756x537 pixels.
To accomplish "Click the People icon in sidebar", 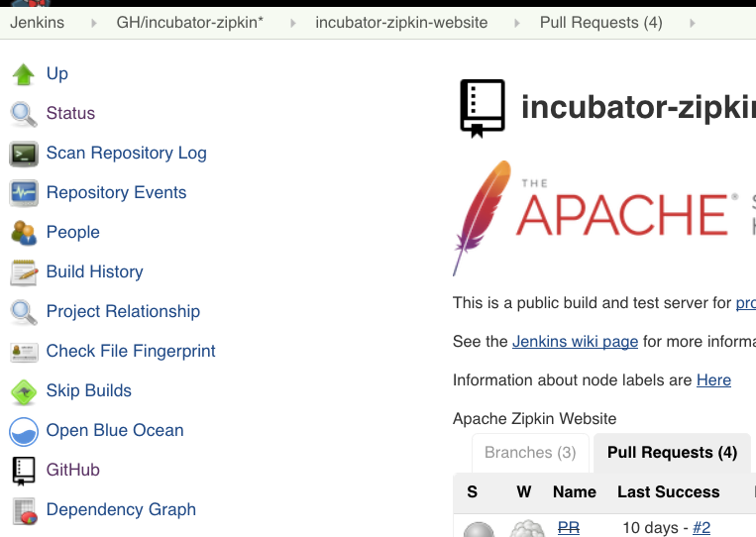I will click(24, 233).
